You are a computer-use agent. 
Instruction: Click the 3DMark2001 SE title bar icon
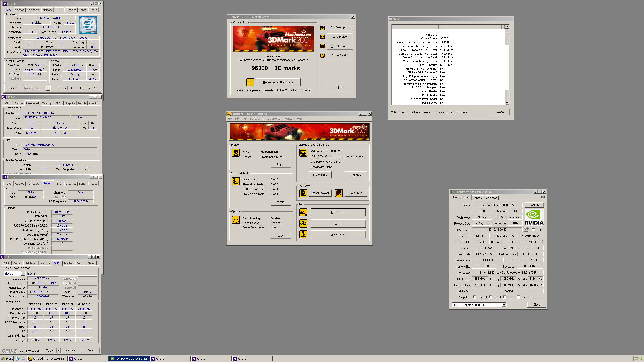pyautogui.click(x=229, y=114)
